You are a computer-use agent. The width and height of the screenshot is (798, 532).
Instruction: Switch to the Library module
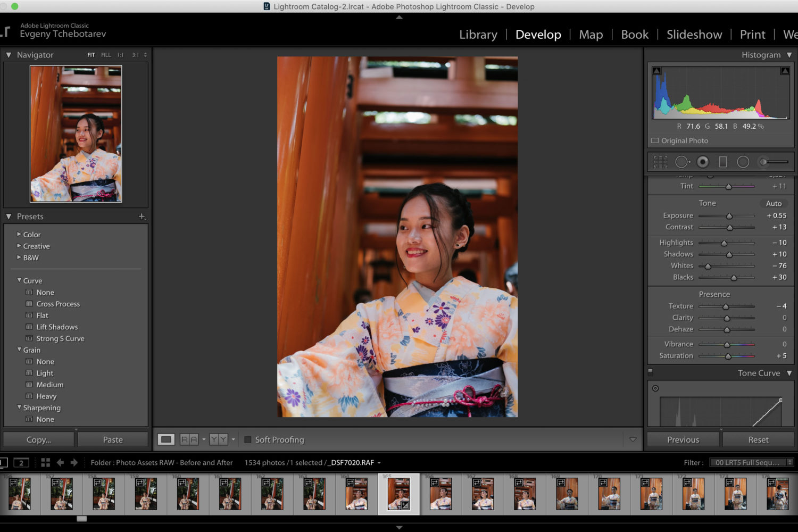[477, 34]
